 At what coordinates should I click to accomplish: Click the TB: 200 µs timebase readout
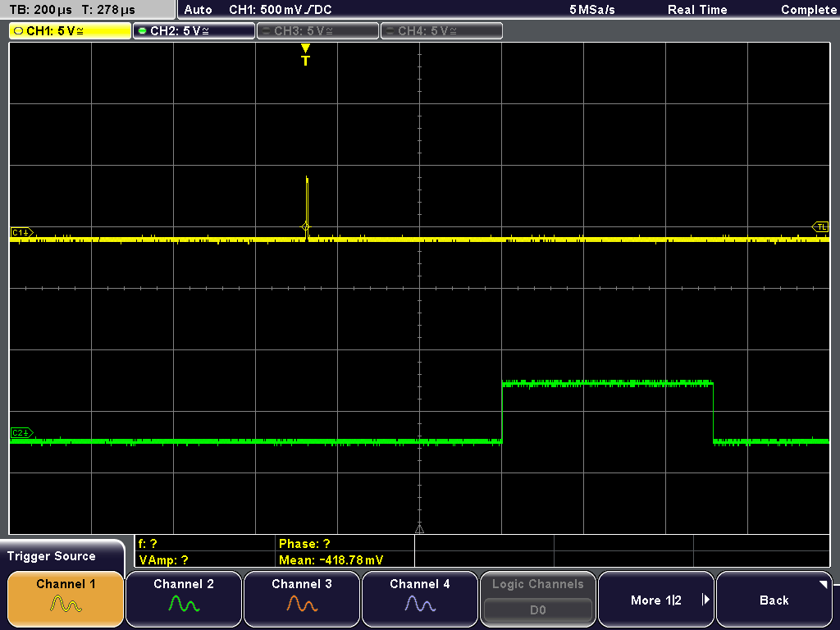[41, 10]
